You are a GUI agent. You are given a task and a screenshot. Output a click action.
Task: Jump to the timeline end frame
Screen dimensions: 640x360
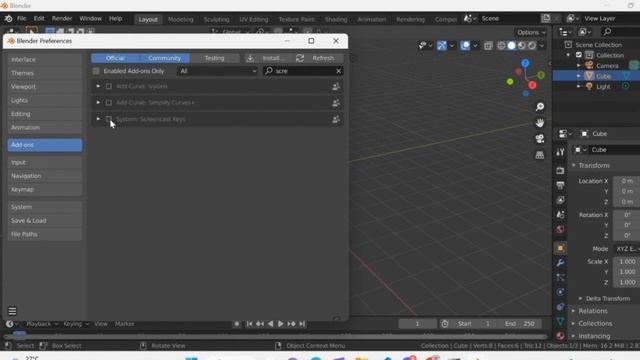click(302, 324)
